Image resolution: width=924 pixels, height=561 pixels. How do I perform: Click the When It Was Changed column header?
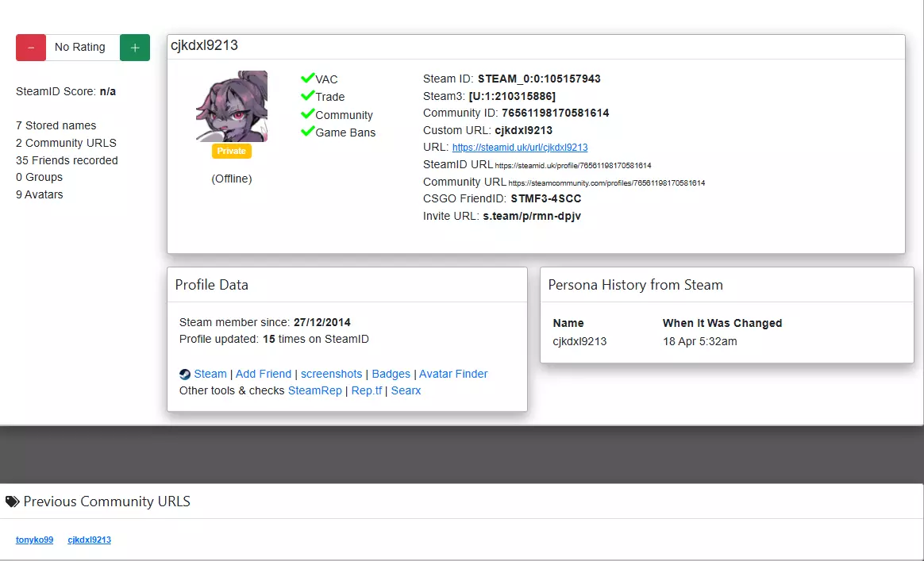tap(722, 323)
